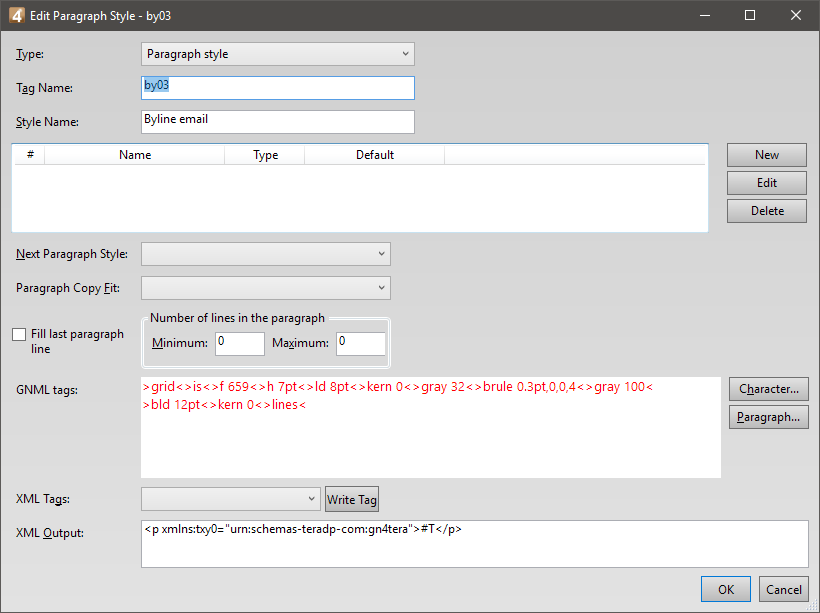Click the # column header
The width and height of the screenshot is (820, 613).
click(30, 155)
